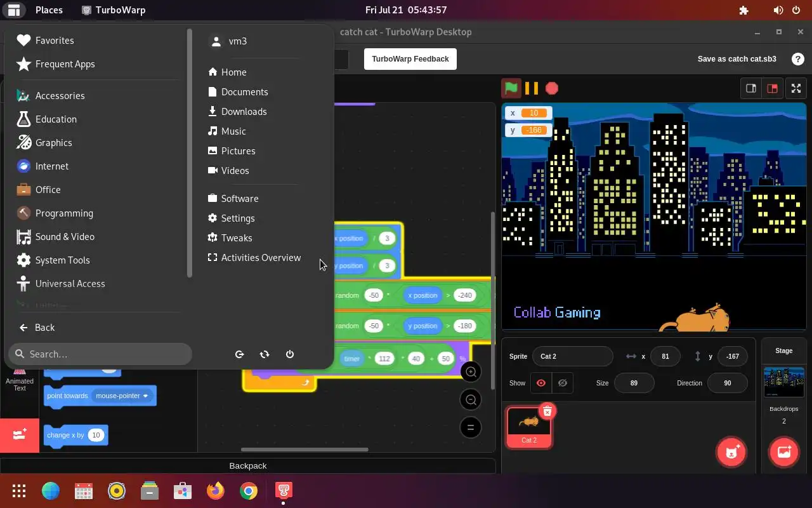Open the TurboWarp app menu in top bar
Screen dimensions: 812x508
point(114,10)
